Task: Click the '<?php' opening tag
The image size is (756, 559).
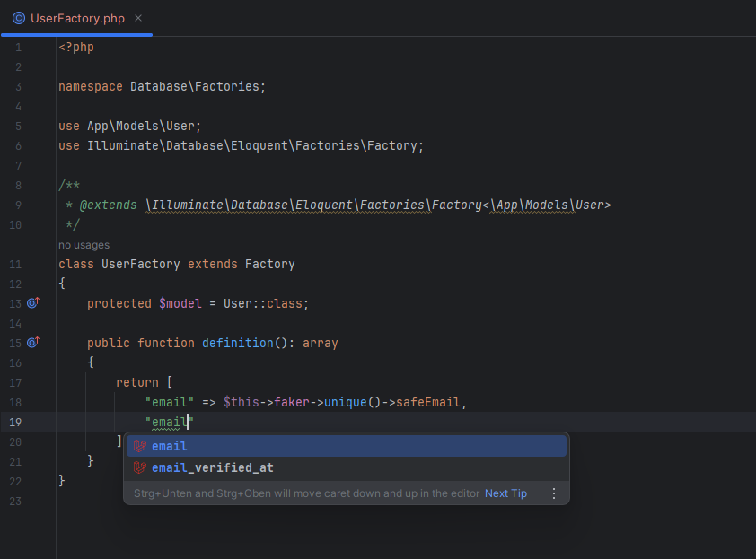Action: point(76,48)
